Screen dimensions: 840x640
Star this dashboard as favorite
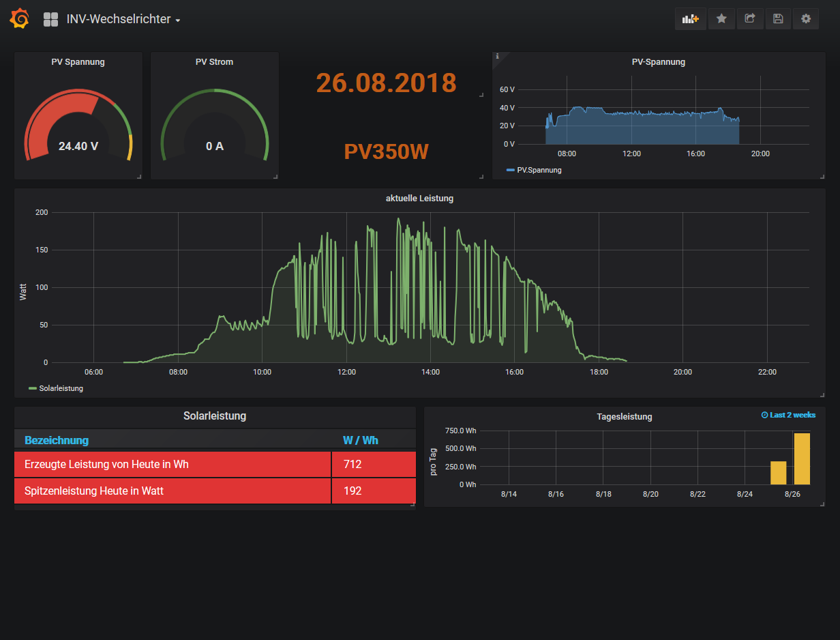pyautogui.click(x=721, y=19)
